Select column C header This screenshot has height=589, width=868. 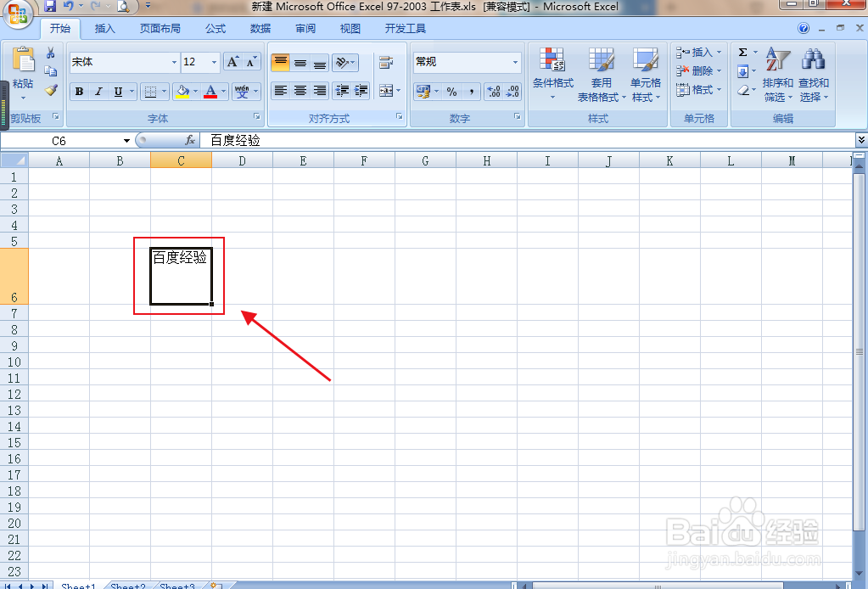(x=181, y=160)
